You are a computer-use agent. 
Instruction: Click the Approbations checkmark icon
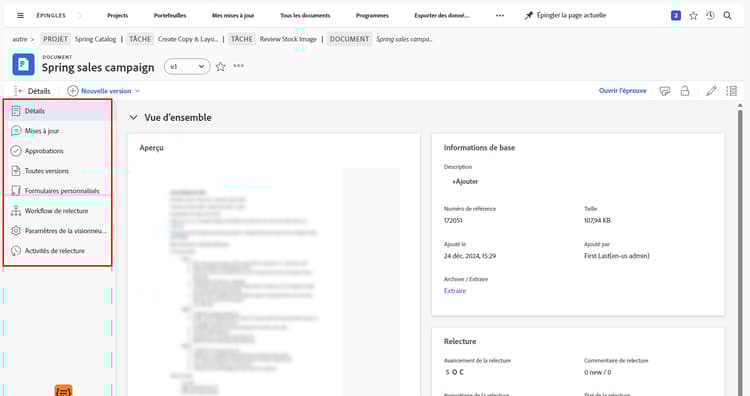click(x=16, y=151)
